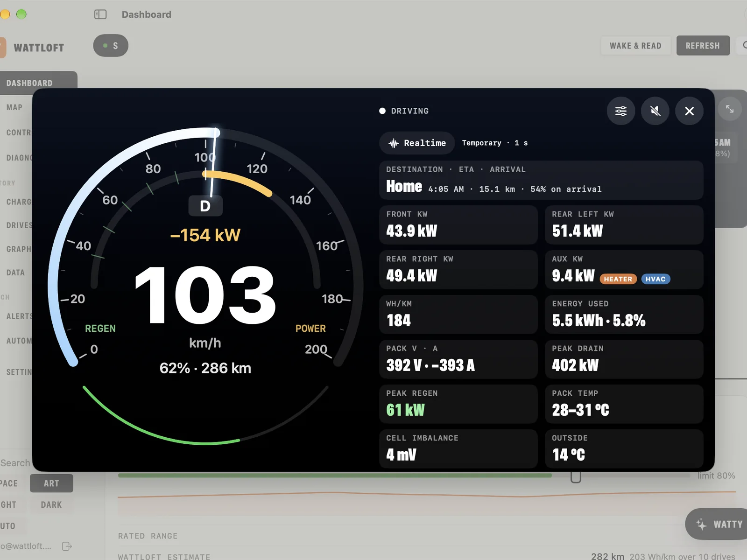Click the Home destination ETA row

point(542,180)
